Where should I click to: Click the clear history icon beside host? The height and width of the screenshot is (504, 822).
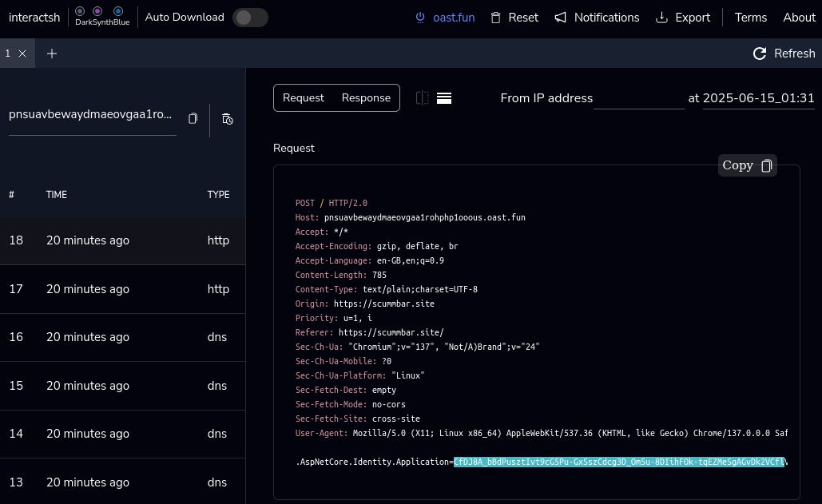(227, 119)
